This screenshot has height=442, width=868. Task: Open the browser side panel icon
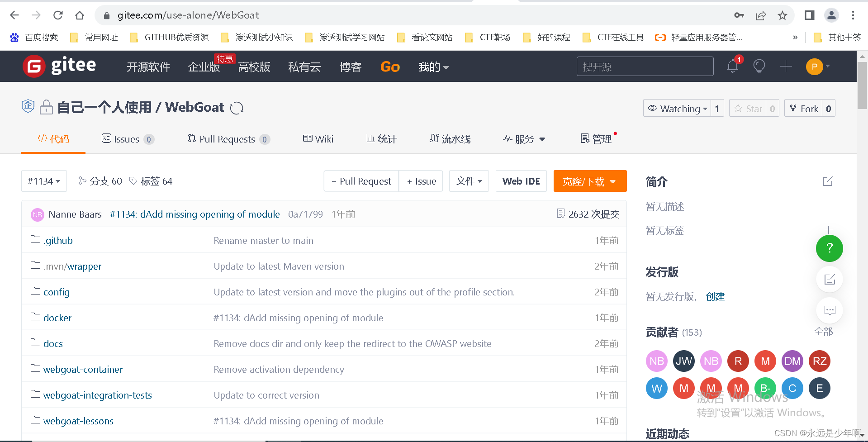click(x=810, y=15)
